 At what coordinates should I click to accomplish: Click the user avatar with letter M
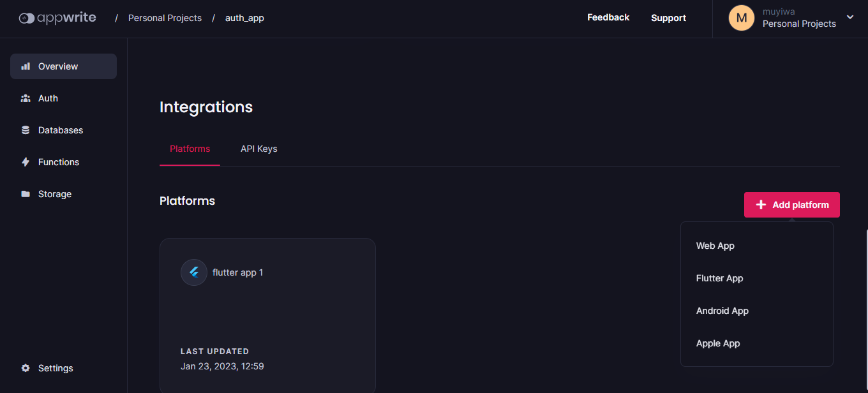(x=742, y=18)
